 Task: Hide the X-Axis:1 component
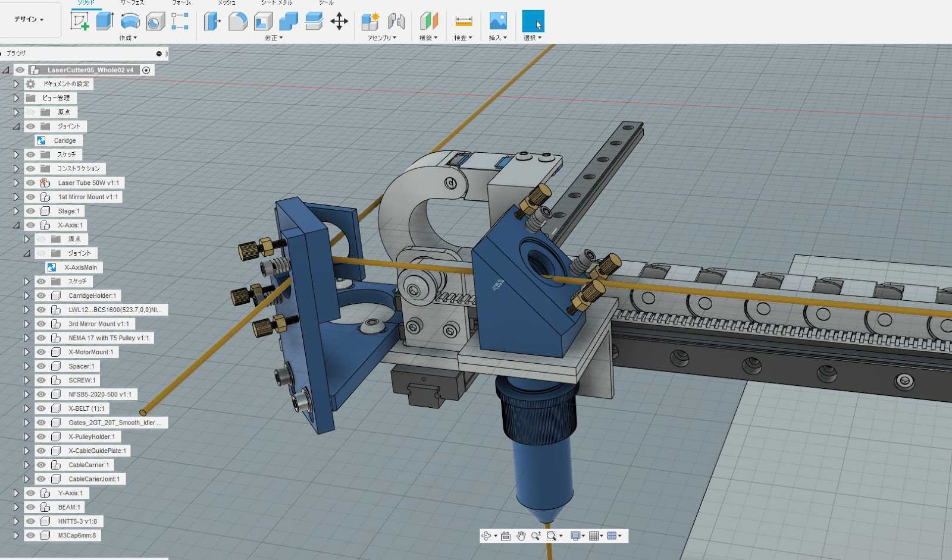pyautogui.click(x=31, y=225)
